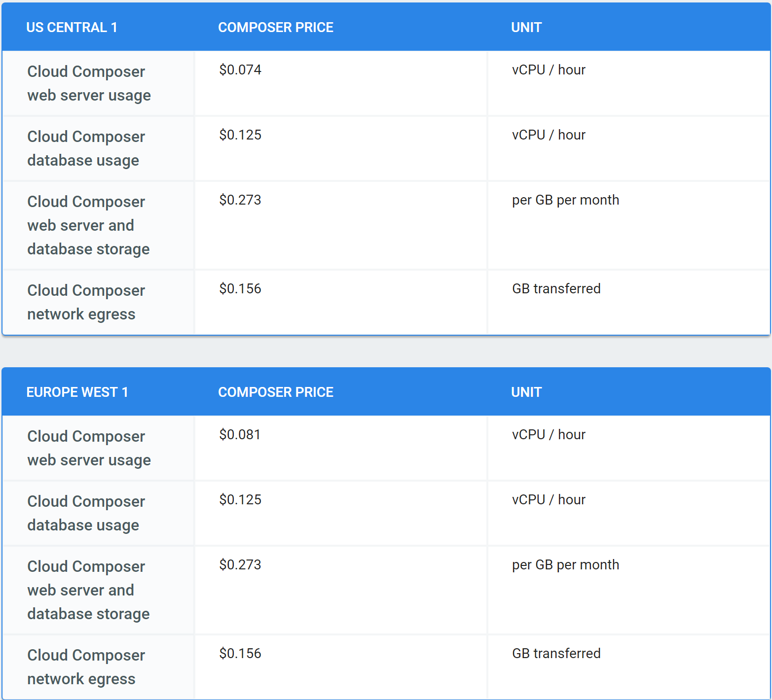Click $0.156 price in US Central table
Image resolution: width=772 pixels, height=700 pixels.
point(240,289)
